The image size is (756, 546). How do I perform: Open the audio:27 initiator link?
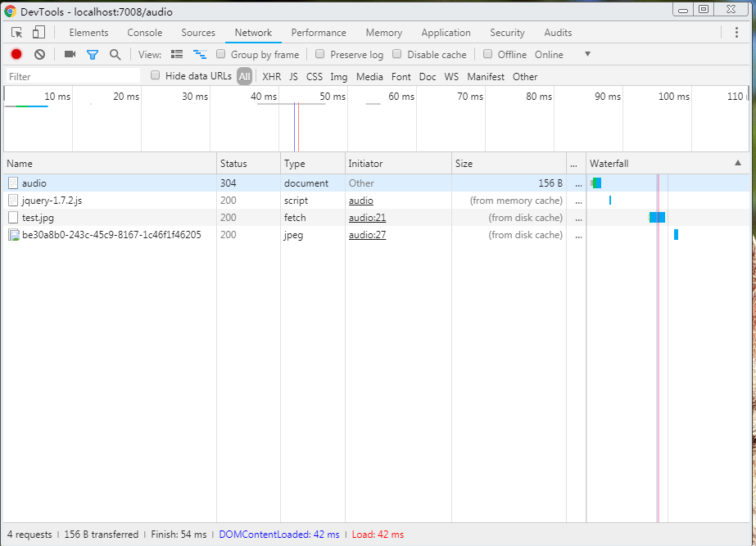[368, 235]
